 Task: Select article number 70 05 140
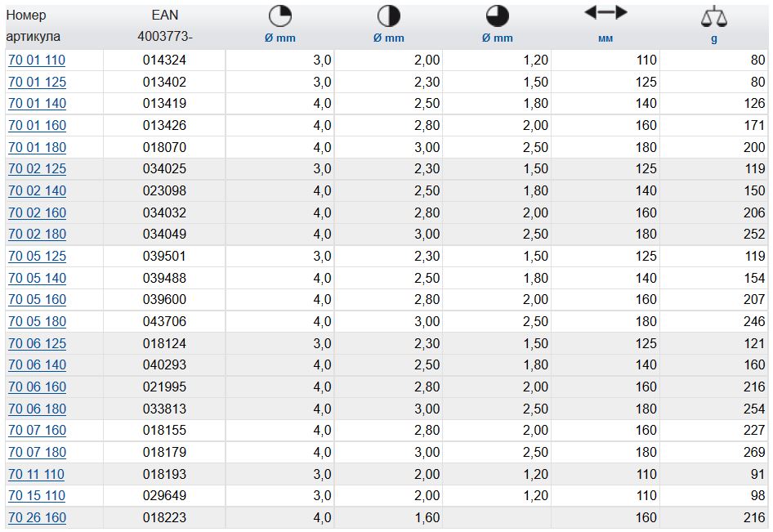(37, 279)
